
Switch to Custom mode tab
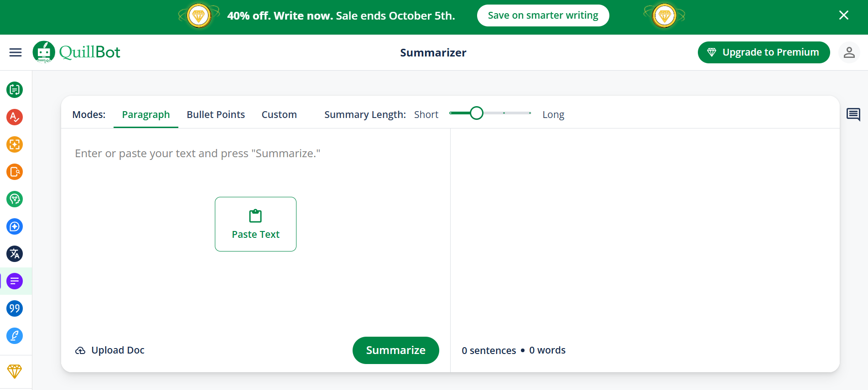(x=279, y=114)
